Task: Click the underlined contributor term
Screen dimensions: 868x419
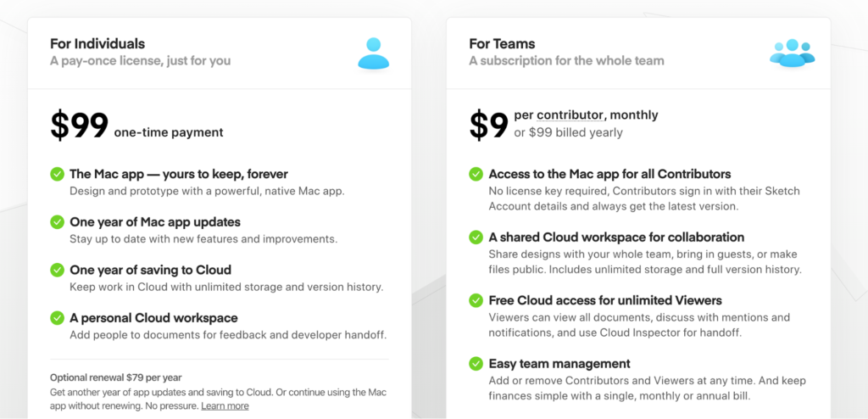Action: coord(570,115)
